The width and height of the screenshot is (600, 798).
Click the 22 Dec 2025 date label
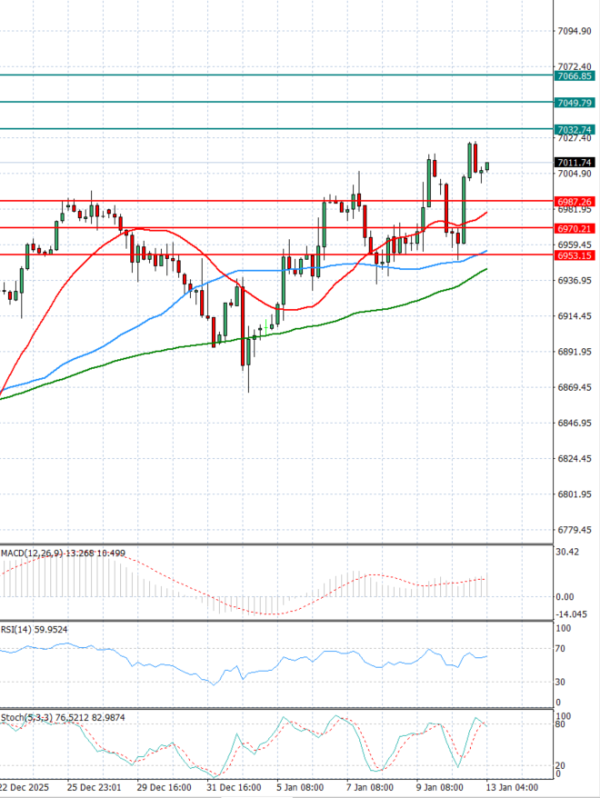28,787
